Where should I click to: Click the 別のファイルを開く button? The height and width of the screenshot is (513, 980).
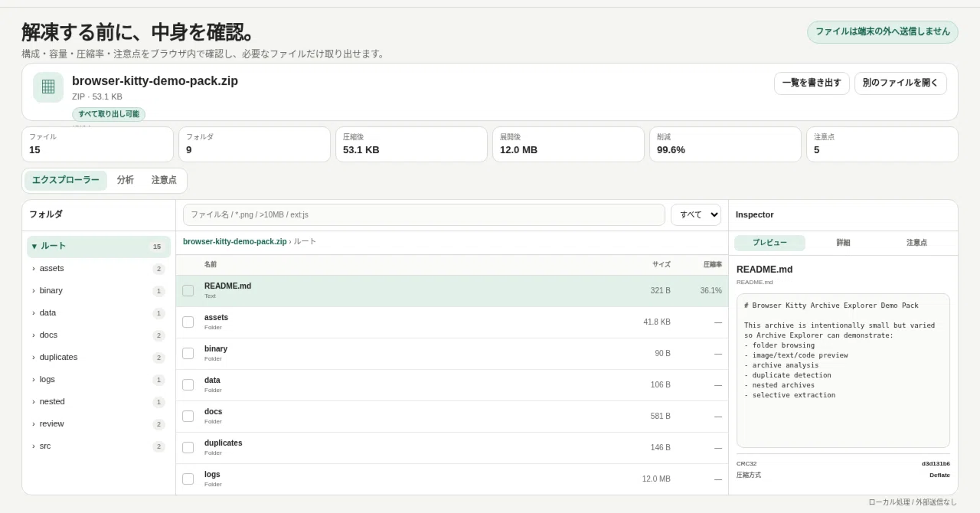900,83
